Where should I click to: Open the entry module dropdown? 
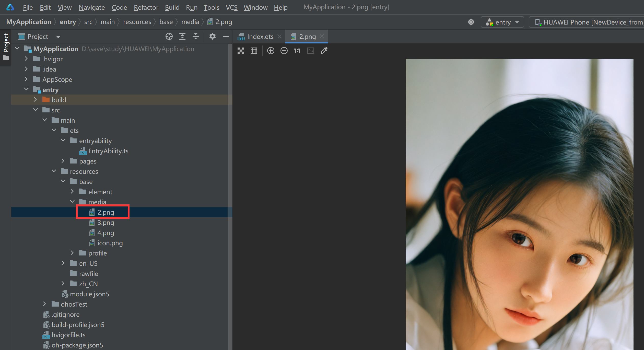coord(502,22)
